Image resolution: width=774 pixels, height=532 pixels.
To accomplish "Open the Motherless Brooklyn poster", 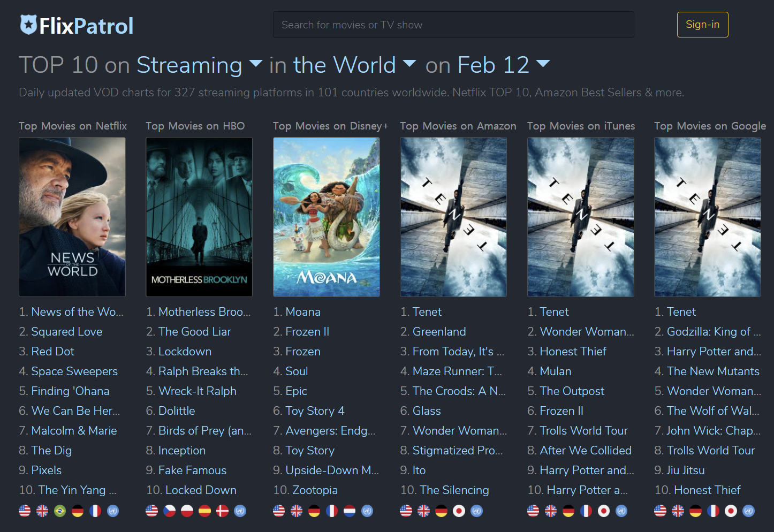I will click(x=199, y=217).
